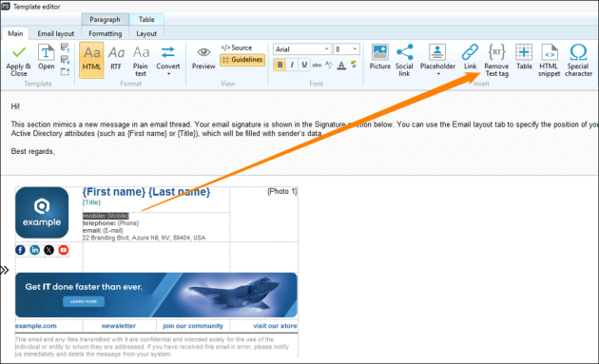Insert a Link

click(x=470, y=56)
